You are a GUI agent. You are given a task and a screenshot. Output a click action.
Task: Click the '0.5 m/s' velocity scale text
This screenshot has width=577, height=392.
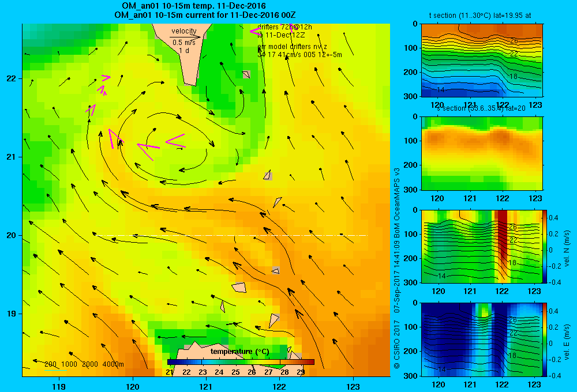(x=184, y=43)
